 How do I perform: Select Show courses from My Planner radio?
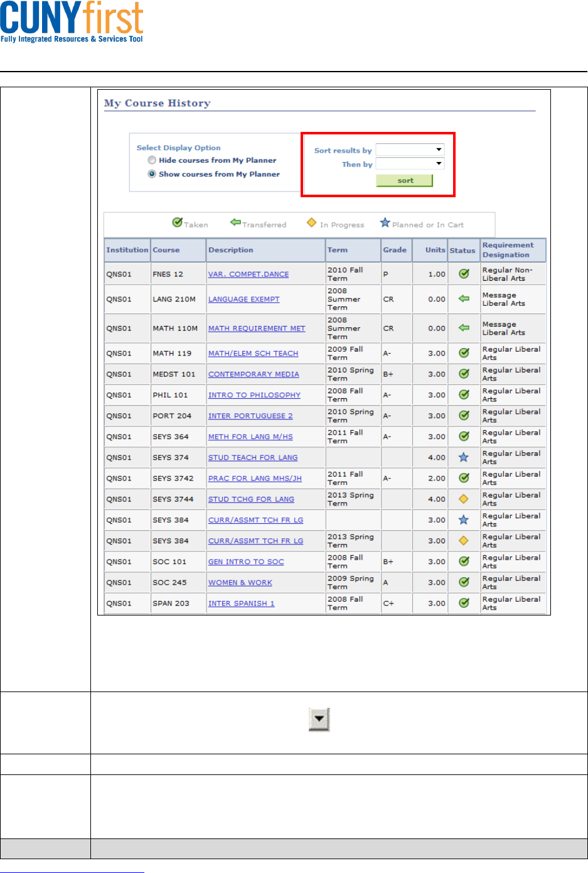coord(152,174)
